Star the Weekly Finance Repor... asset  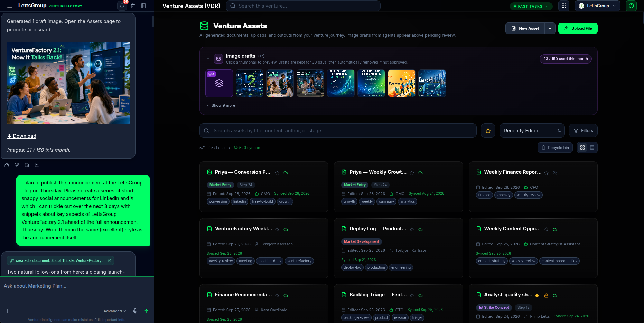[x=546, y=173]
